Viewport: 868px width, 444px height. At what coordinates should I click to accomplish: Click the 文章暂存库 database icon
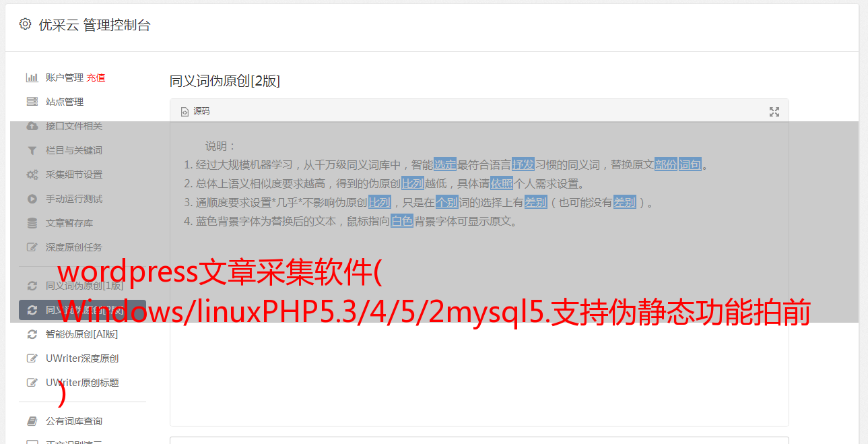click(x=32, y=223)
